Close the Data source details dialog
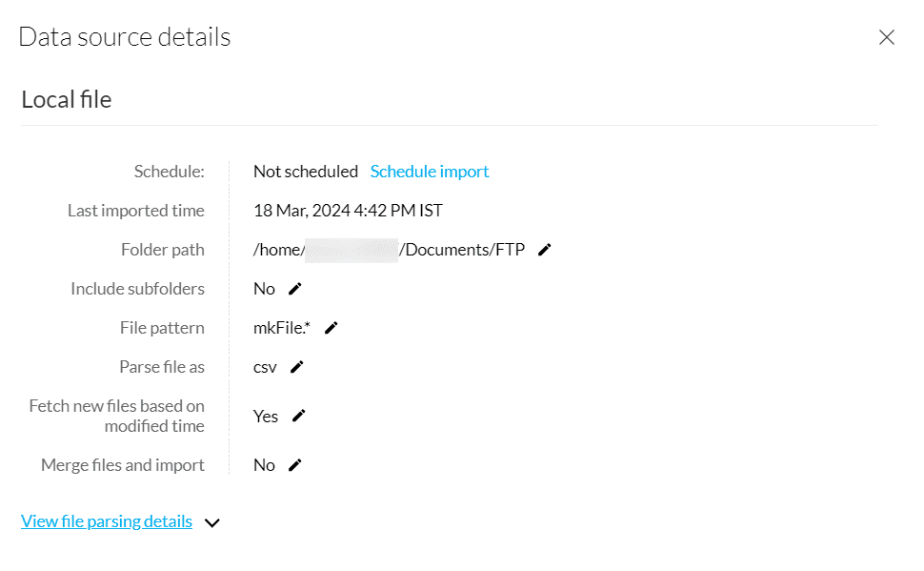Viewport: 924px width, 571px height. pyautogui.click(x=887, y=37)
